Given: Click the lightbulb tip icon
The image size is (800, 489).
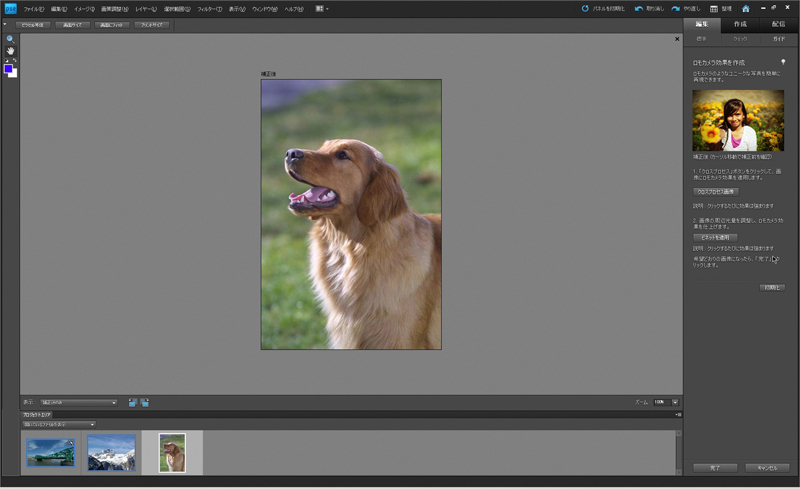Looking at the screenshot, I should pyautogui.click(x=783, y=61).
